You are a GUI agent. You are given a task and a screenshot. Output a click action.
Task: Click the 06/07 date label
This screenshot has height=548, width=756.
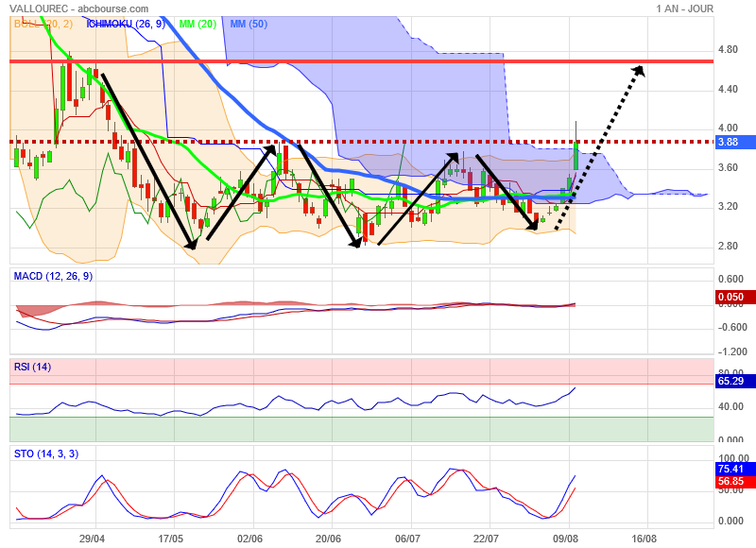(407, 539)
